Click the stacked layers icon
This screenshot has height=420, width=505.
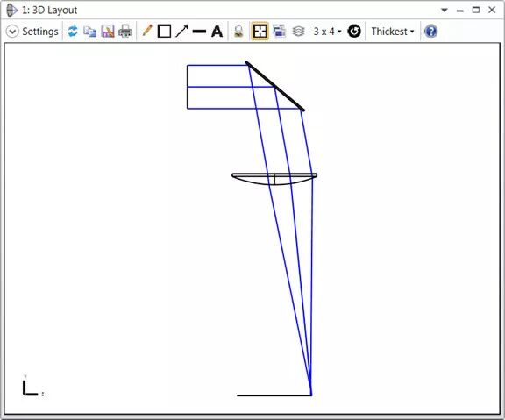[x=298, y=32]
